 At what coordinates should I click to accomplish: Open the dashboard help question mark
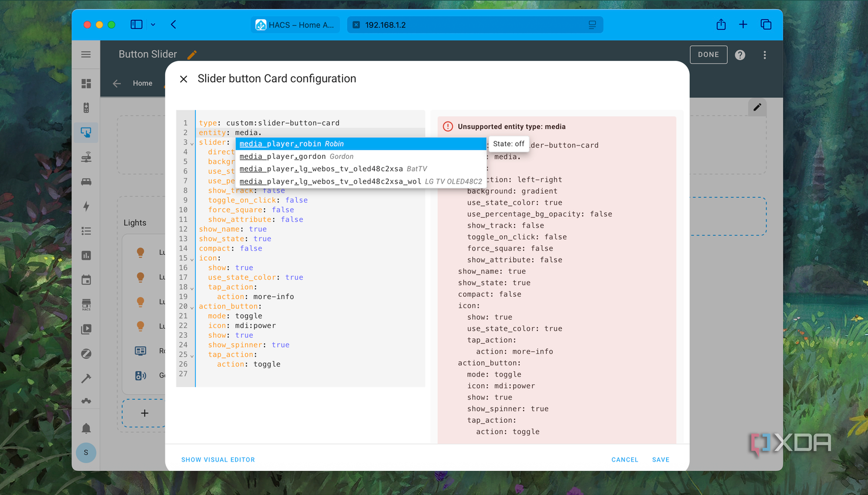pyautogui.click(x=740, y=55)
